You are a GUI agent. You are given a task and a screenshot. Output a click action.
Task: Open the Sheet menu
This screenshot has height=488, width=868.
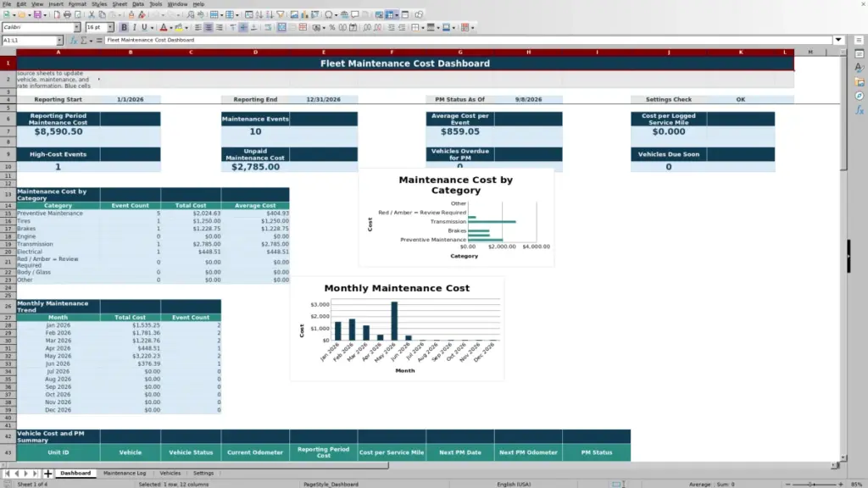pyautogui.click(x=120, y=4)
